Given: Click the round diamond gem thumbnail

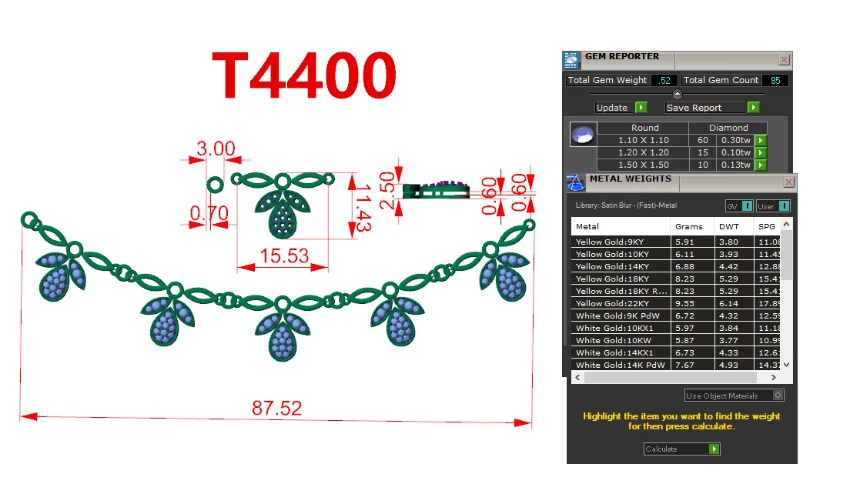Looking at the screenshot, I should [x=582, y=135].
